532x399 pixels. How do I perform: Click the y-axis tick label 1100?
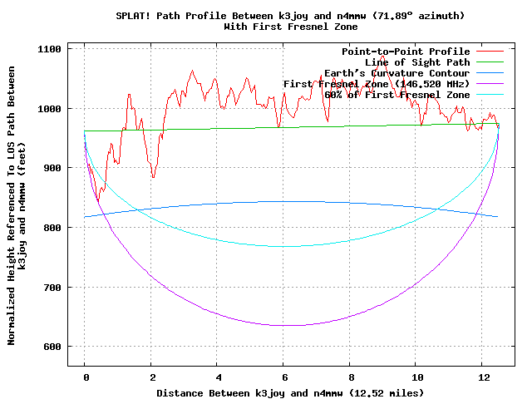tap(50, 50)
